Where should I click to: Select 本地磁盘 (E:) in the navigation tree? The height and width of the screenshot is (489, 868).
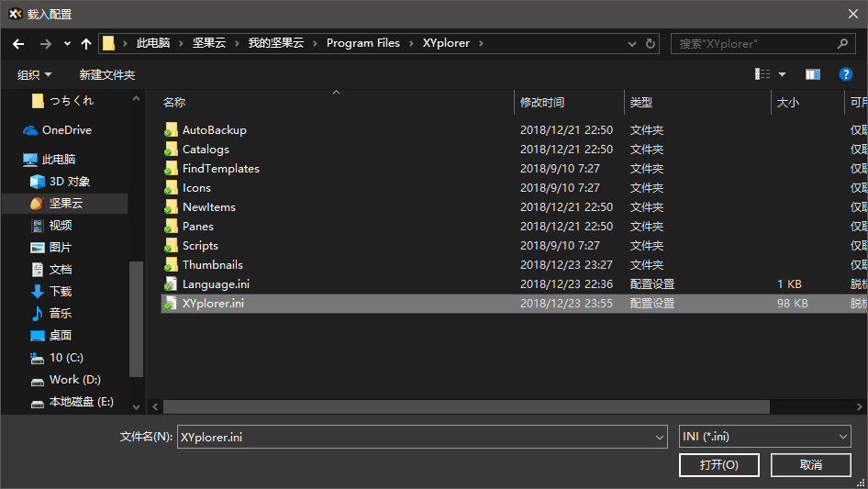pos(81,402)
